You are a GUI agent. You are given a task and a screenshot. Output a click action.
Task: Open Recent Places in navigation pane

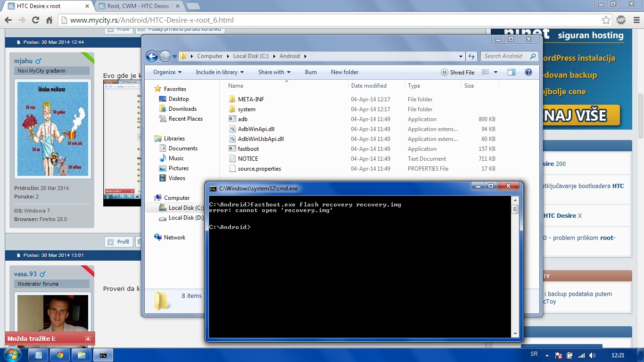click(x=181, y=119)
